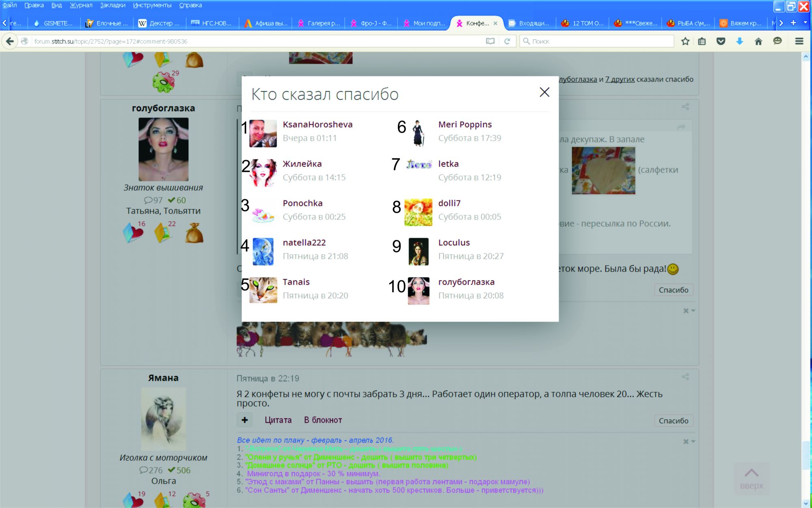Bookmark this page with star icon
Image resolution: width=812 pixels, height=508 pixels.
[x=685, y=41]
